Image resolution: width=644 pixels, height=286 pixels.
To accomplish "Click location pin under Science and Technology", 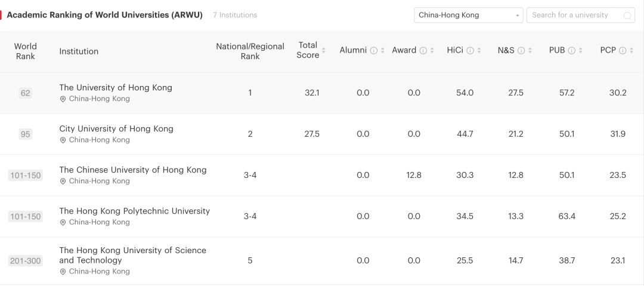I will point(63,272).
